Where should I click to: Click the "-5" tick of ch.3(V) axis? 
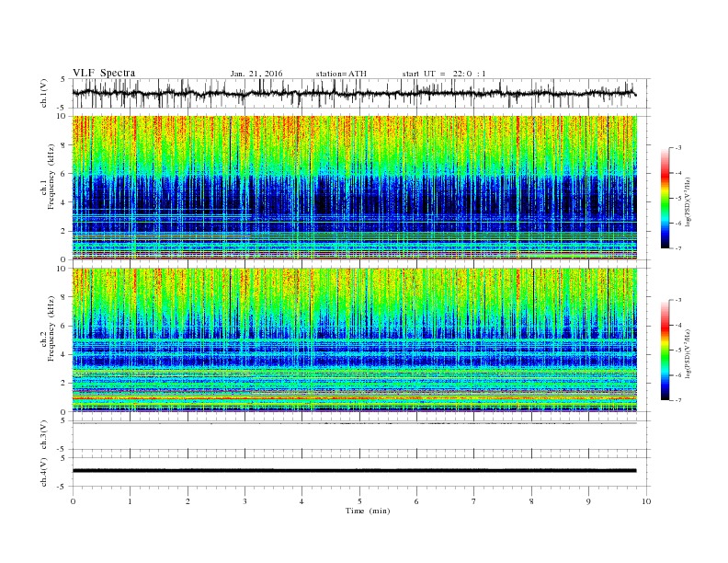[63, 449]
